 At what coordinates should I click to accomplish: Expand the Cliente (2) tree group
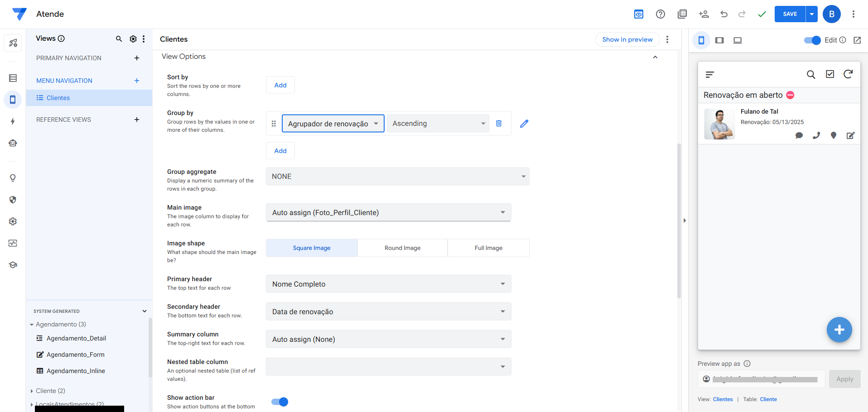(x=32, y=391)
